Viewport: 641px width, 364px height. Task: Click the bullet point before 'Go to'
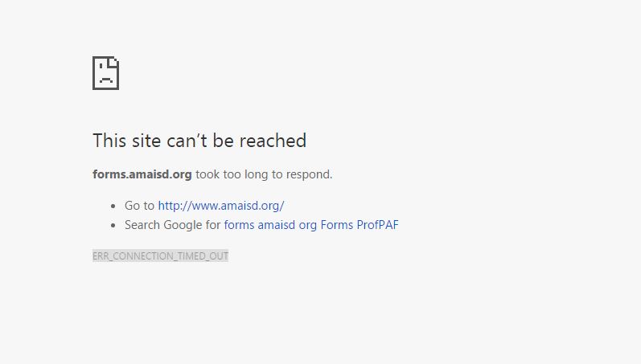pos(110,206)
